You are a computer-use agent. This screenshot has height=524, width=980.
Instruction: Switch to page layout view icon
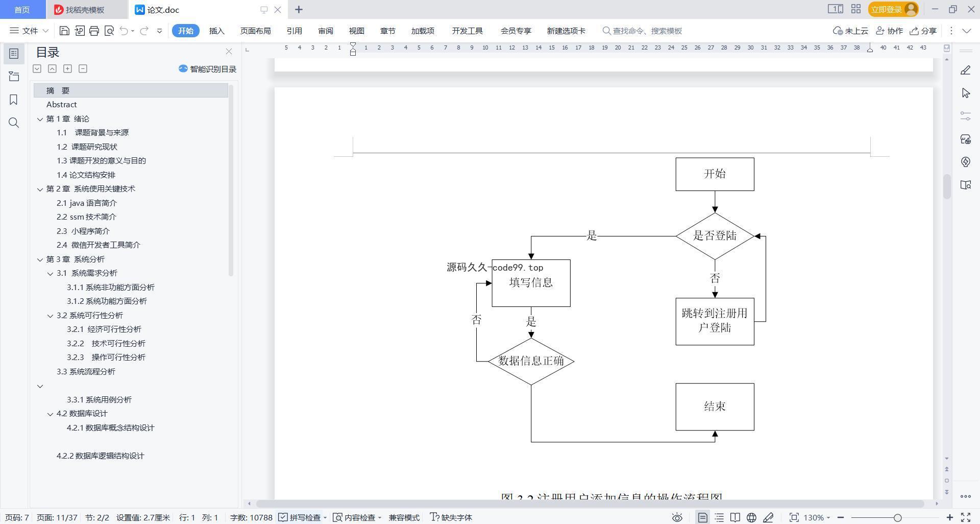(x=703, y=517)
